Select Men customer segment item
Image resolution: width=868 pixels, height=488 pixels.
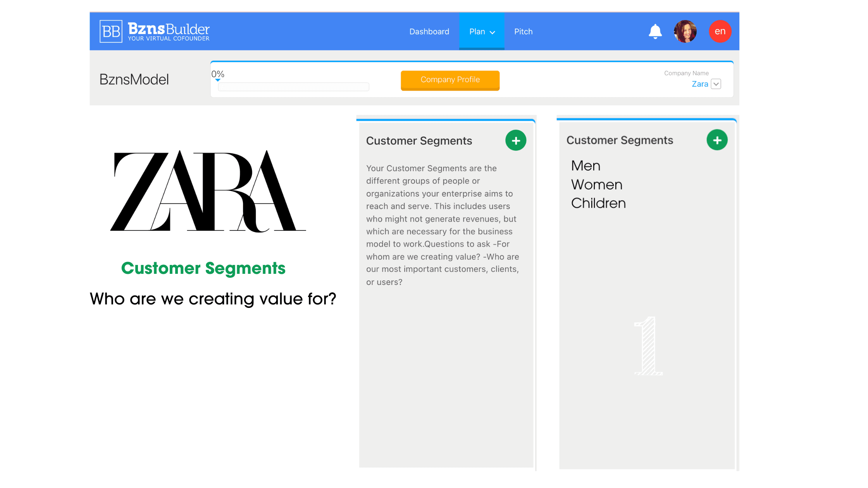point(585,166)
